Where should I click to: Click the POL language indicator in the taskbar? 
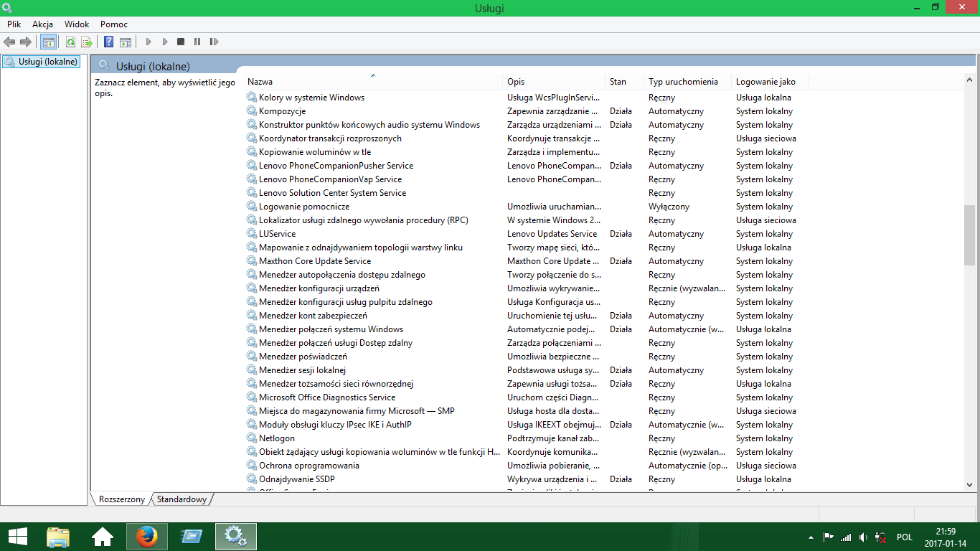[905, 537]
